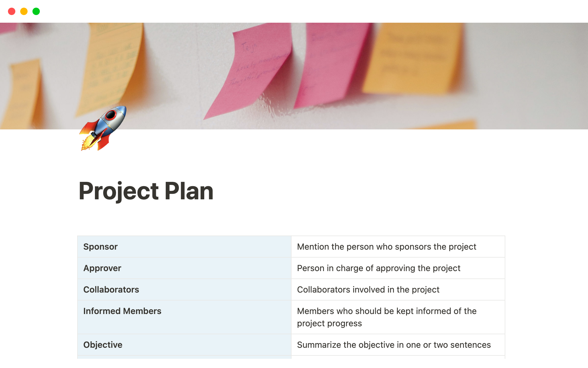Image resolution: width=588 pixels, height=368 pixels.
Task: Select the Objective table cell
Action: tap(184, 345)
